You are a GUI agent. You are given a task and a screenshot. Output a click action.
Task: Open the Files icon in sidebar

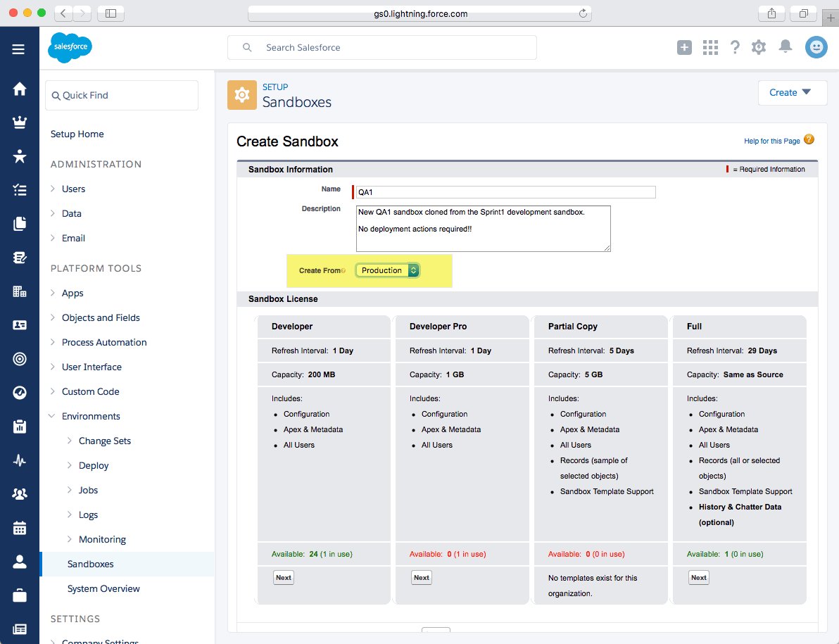pos(19,224)
